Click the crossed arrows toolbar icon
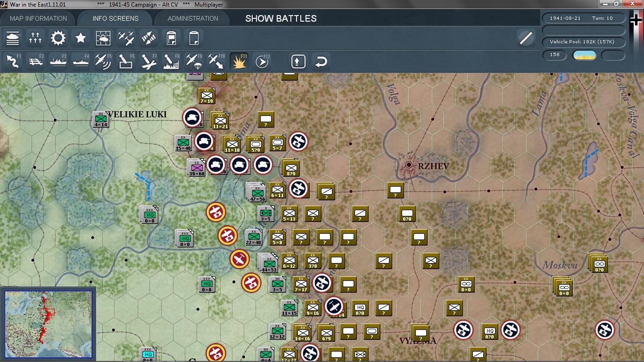The height and width of the screenshot is (362, 644). pos(149,38)
